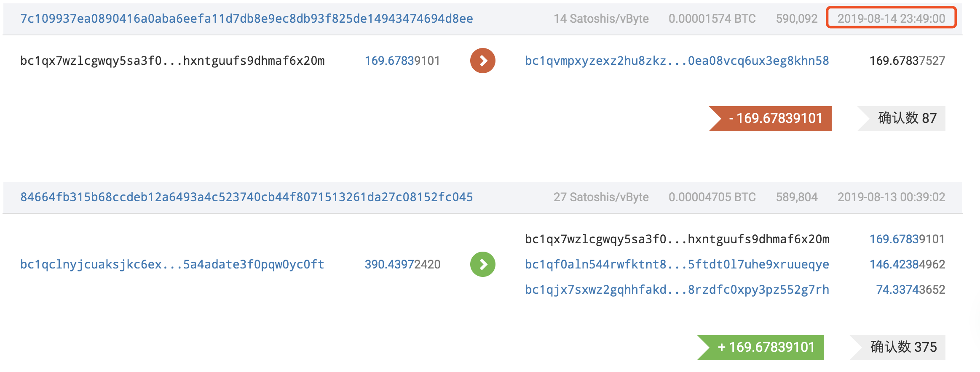Screen dimensions: 980x372
Task: Open output address bc1qjx7sxwz2gqhhfakd
Action: (x=677, y=290)
